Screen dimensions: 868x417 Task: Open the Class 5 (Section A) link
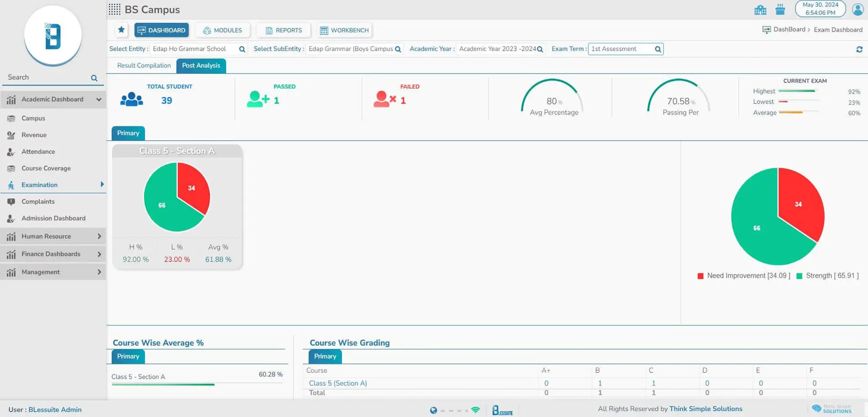point(338,383)
